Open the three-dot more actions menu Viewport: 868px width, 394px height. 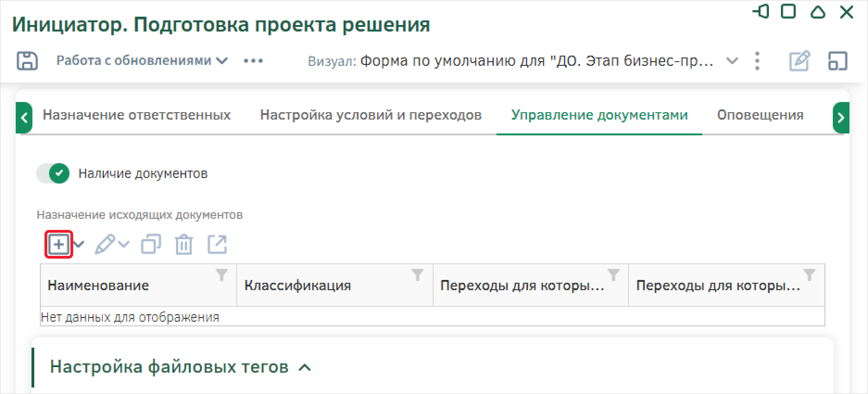(253, 61)
